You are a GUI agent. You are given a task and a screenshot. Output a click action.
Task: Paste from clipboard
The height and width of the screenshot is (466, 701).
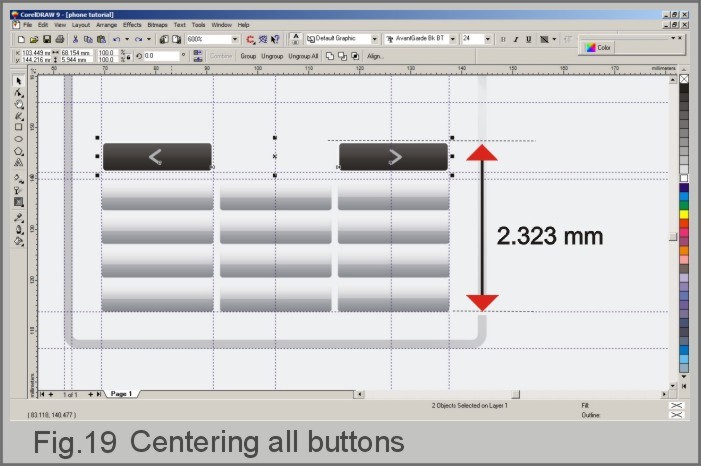pos(101,39)
